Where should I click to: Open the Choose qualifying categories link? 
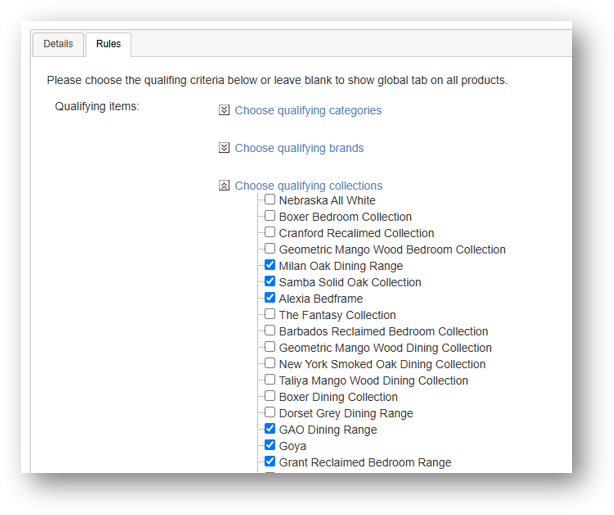pyautogui.click(x=308, y=110)
